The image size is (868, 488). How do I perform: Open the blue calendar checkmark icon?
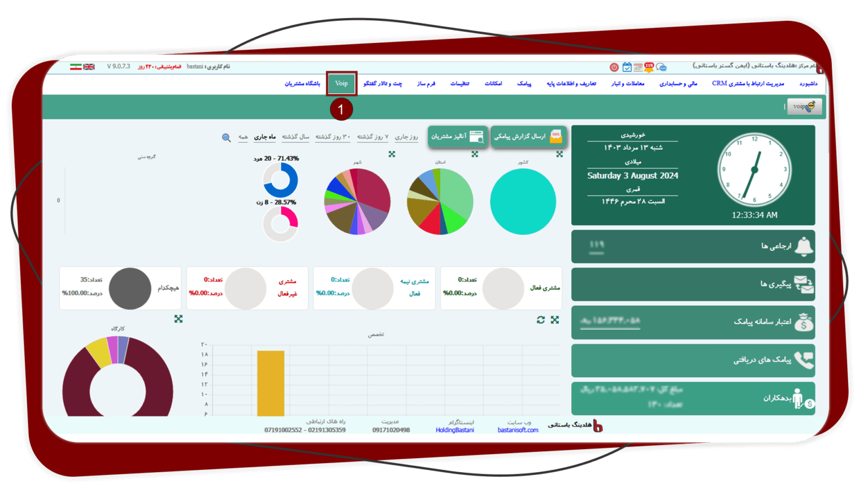627,67
